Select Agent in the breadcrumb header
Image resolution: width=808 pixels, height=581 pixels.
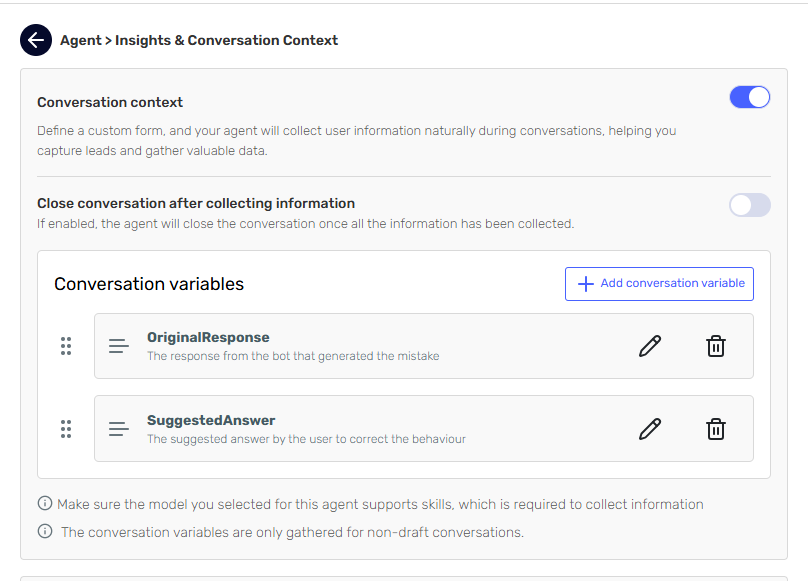pyautogui.click(x=81, y=40)
